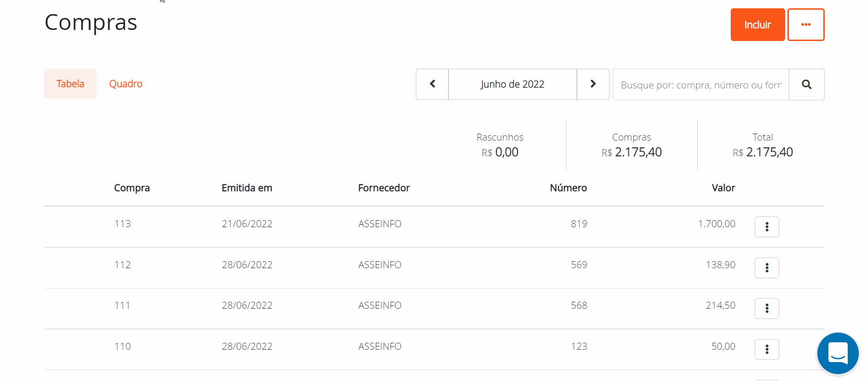Open actions menu for compra 112
Image resolution: width=868 pixels, height=381 pixels.
pos(766,268)
